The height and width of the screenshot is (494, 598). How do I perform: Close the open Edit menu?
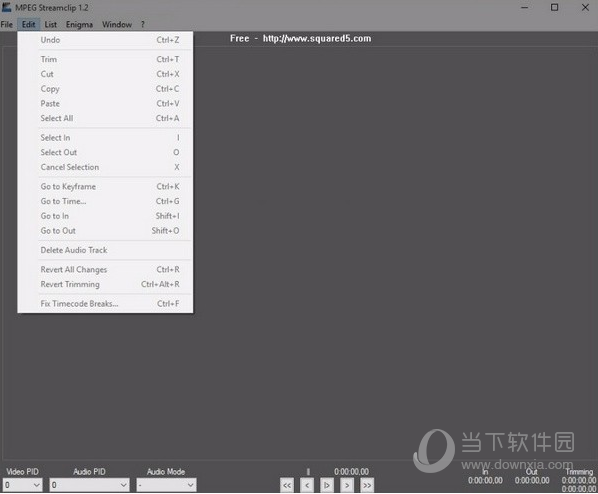29,24
